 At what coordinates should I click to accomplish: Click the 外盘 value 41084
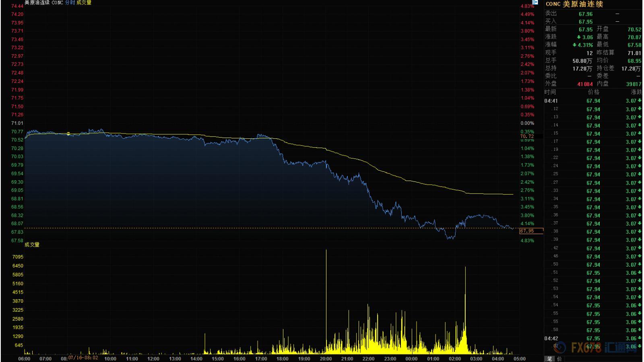click(585, 84)
